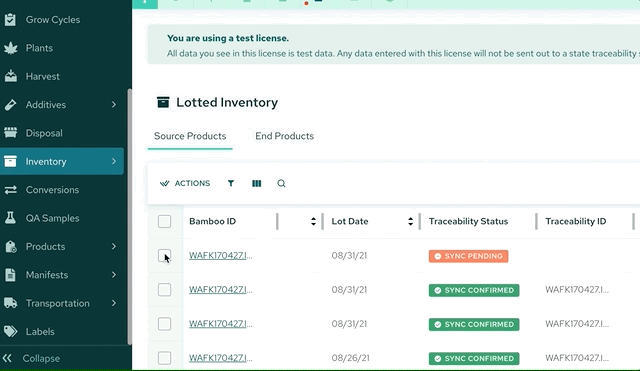Click the Collapse double-chevron icon
Image resolution: width=640 pixels, height=371 pixels.
[7, 358]
